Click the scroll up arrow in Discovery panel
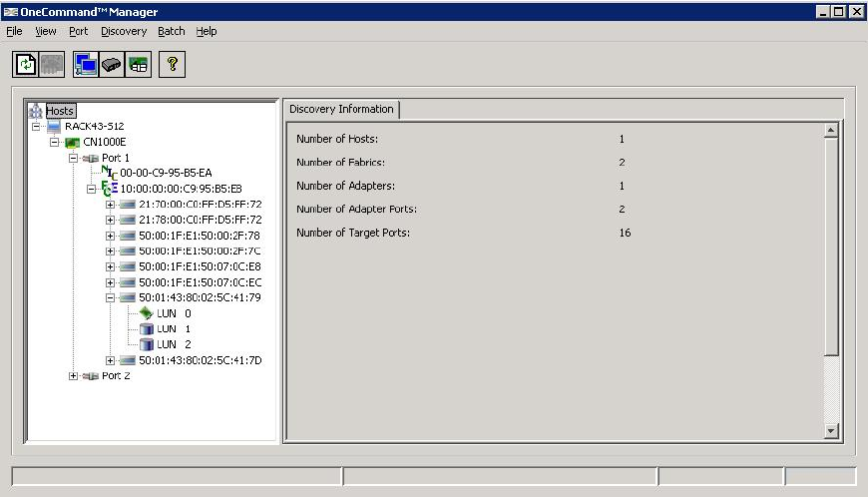868x497 pixels. coord(830,131)
